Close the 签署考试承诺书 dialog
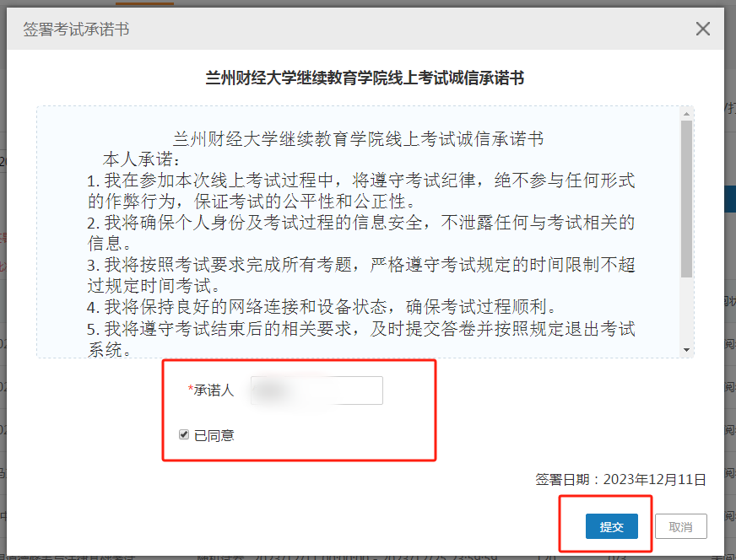The image size is (736, 560). 703,29
